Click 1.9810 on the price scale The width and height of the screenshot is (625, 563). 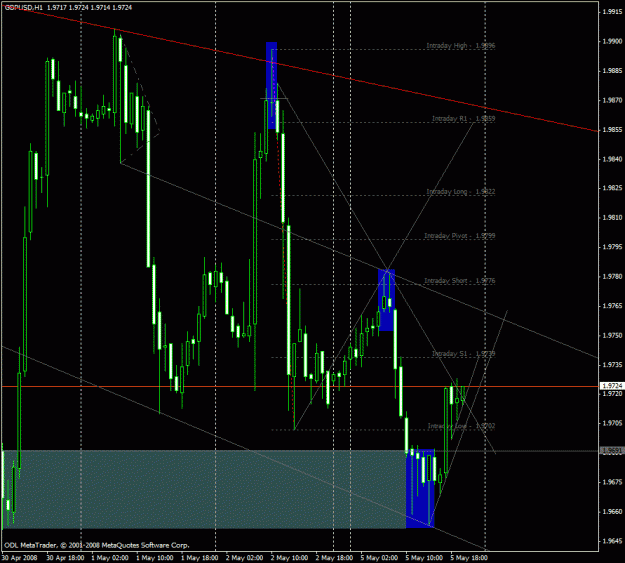(x=613, y=218)
